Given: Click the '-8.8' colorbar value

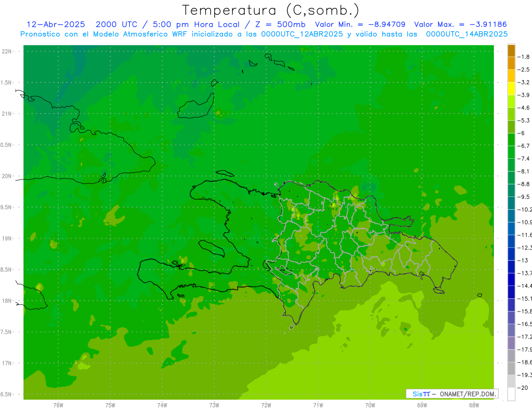Looking at the screenshot, I should pos(523,184).
